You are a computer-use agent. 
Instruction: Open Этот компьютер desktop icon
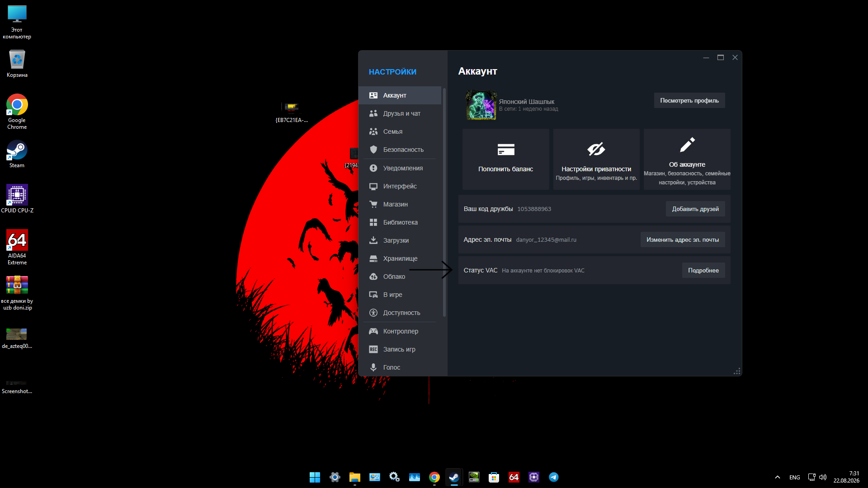click(17, 22)
